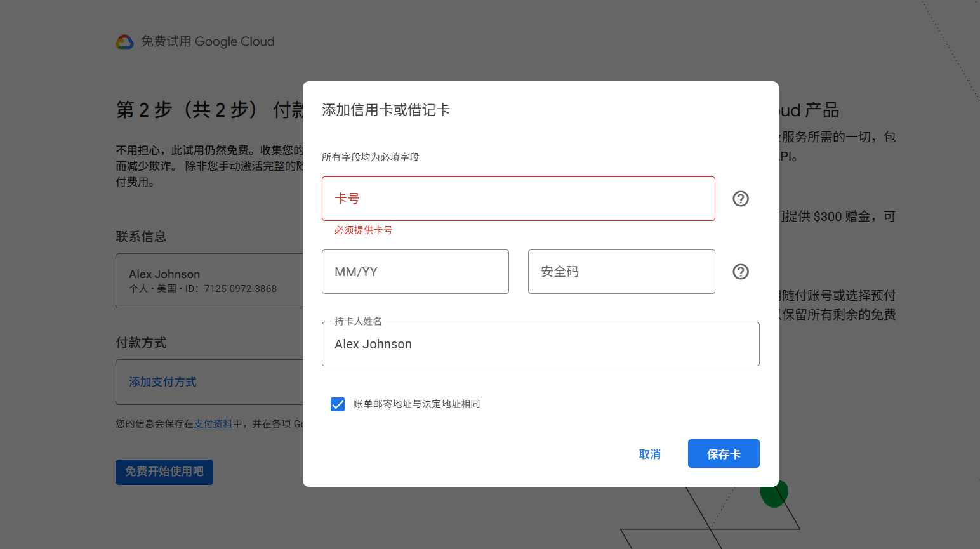
Task: Click the 持卡人姓名 field with Alex Johnson
Action: 540,344
